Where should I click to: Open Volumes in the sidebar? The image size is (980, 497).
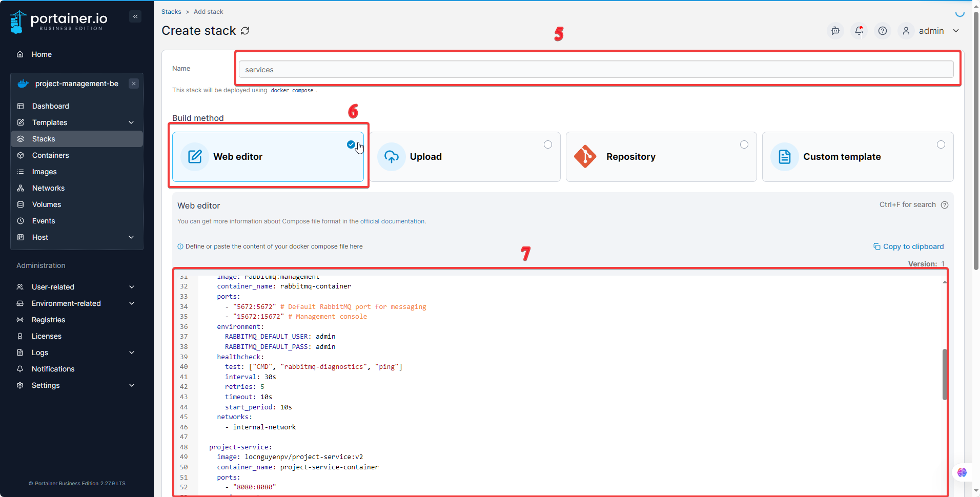(x=46, y=204)
